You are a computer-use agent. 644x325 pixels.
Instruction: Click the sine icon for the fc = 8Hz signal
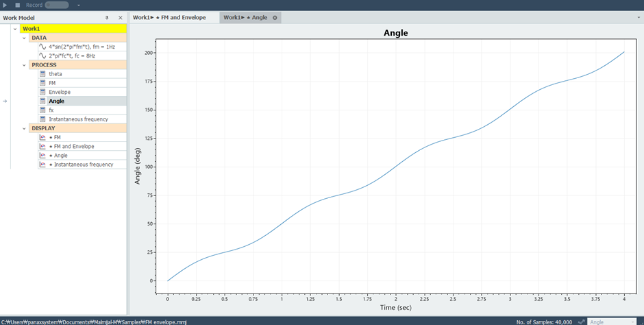point(42,56)
